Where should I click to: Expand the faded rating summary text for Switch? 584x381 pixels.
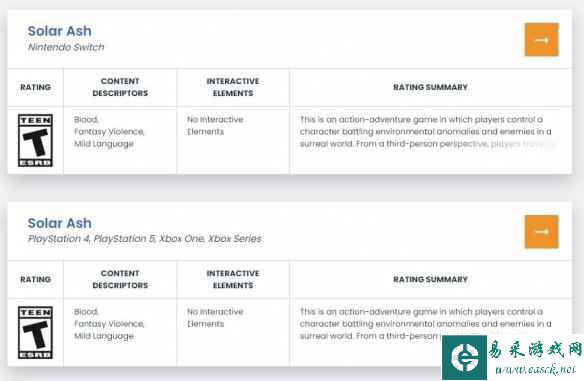(x=426, y=131)
